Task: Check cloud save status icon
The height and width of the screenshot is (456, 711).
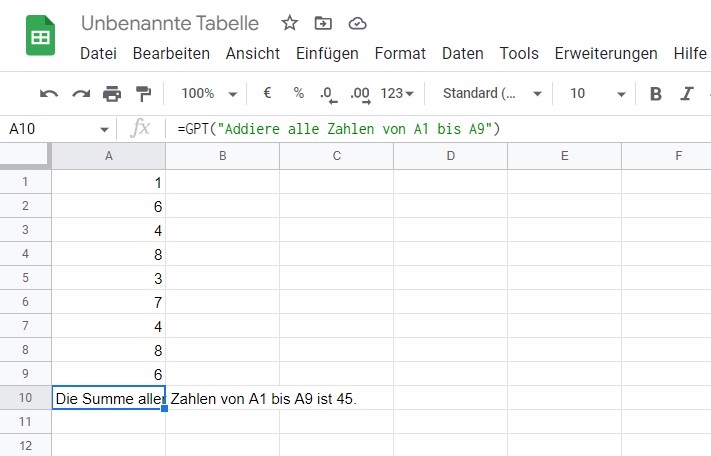Action: pos(357,23)
